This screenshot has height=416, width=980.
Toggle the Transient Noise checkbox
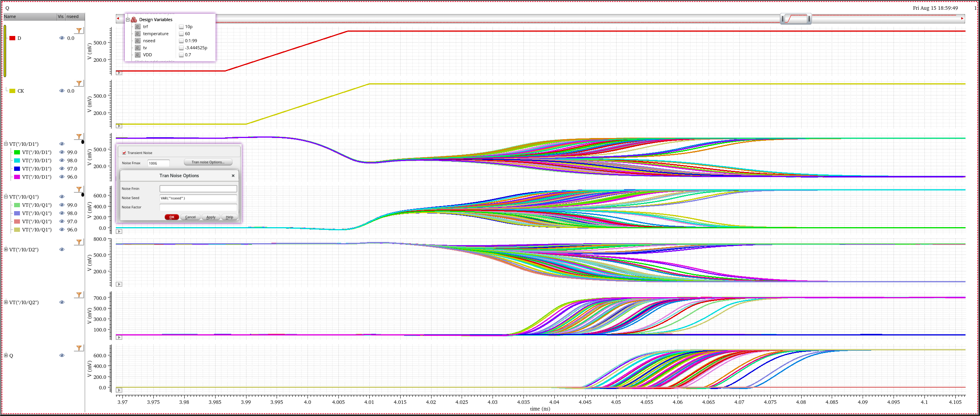[x=124, y=153]
